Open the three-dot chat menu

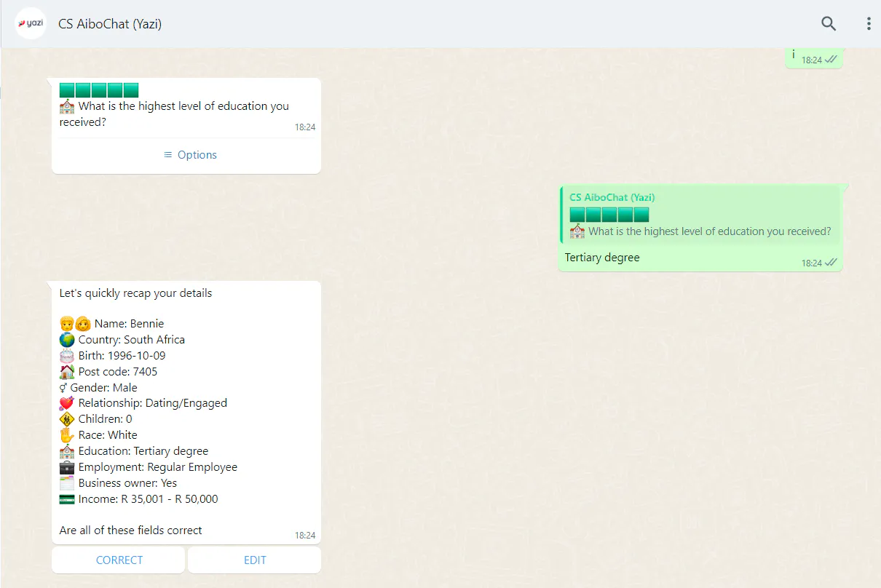(869, 23)
